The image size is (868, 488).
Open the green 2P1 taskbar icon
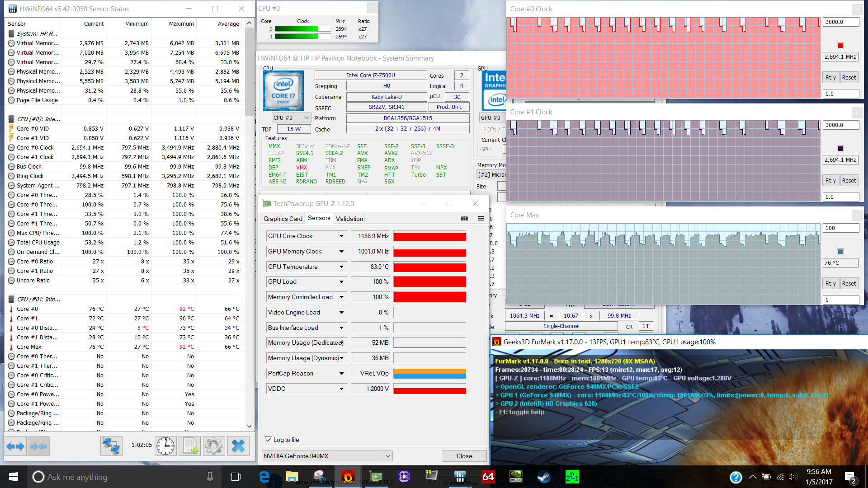click(572, 477)
